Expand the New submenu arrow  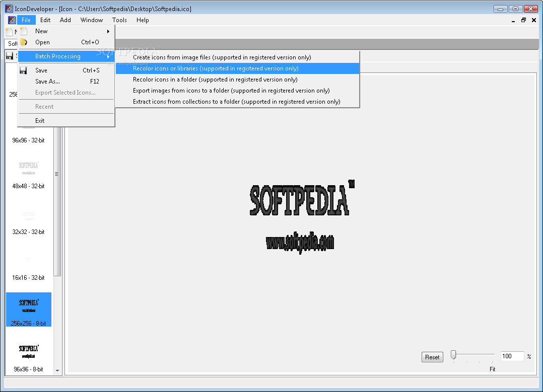click(x=108, y=32)
